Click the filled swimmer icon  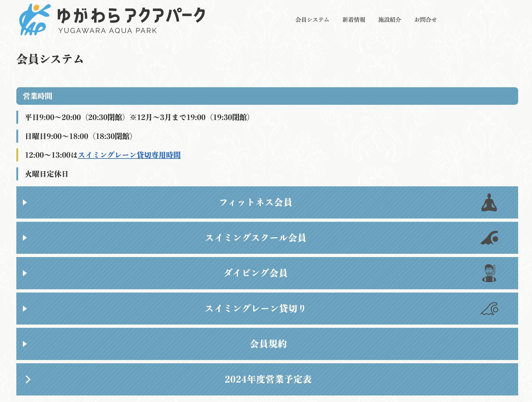pyautogui.click(x=489, y=238)
